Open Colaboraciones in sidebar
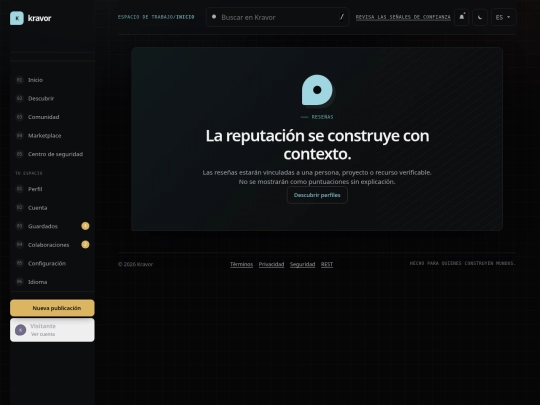The height and width of the screenshot is (405, 540). [x=52, y=245]
